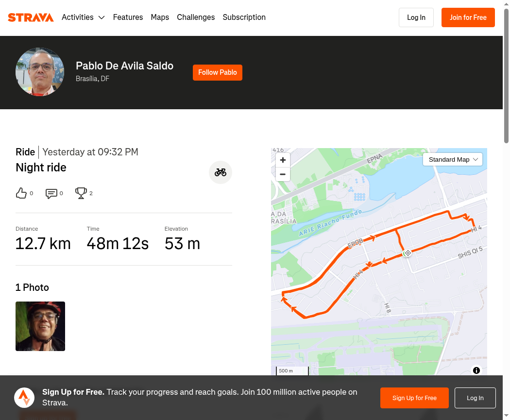Click Join for Free button

(x=468, y=17)
